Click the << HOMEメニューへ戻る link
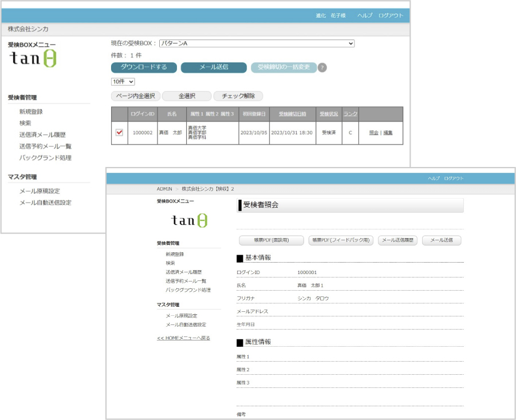This screenshot has height=420, width=516. tap(183, 338)
